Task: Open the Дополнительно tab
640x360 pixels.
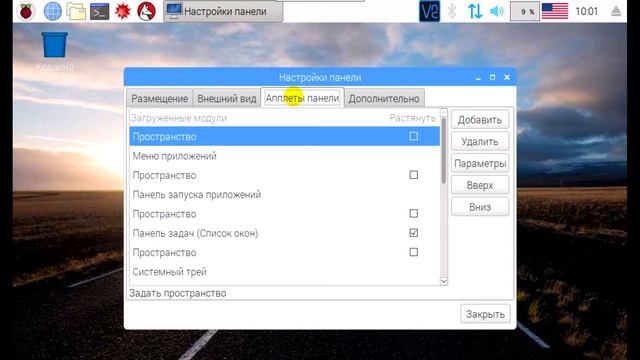Action: click(384, 98)
